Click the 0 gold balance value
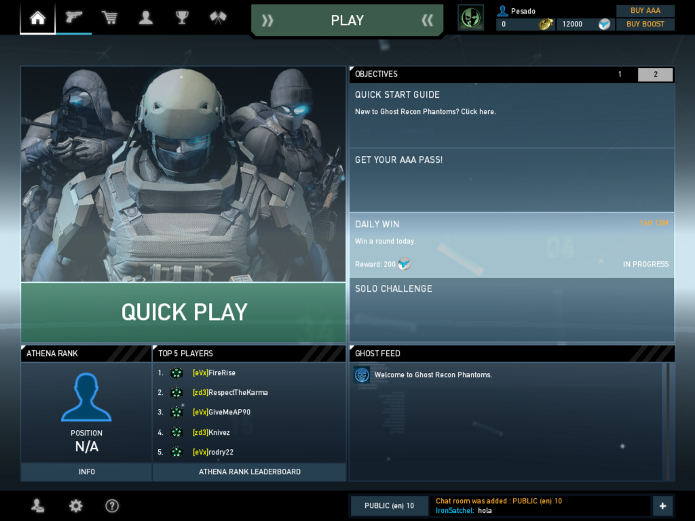695x521 pixels. click(503, 24)
